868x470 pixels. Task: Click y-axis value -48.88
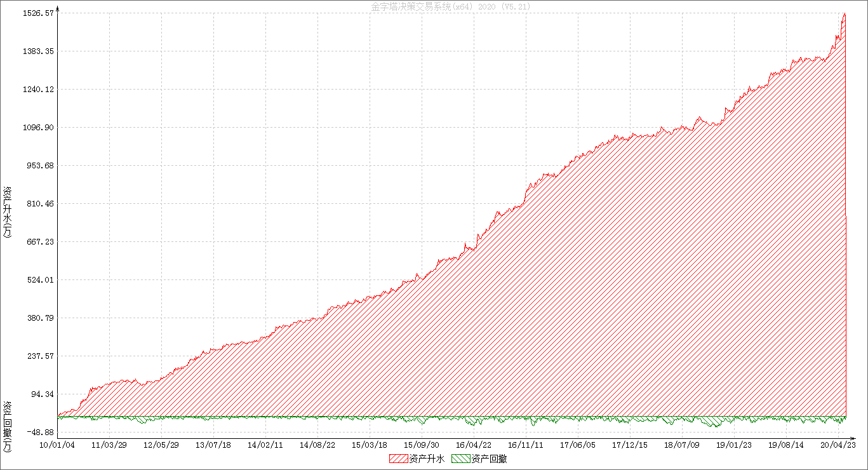[x=39, y=432]
